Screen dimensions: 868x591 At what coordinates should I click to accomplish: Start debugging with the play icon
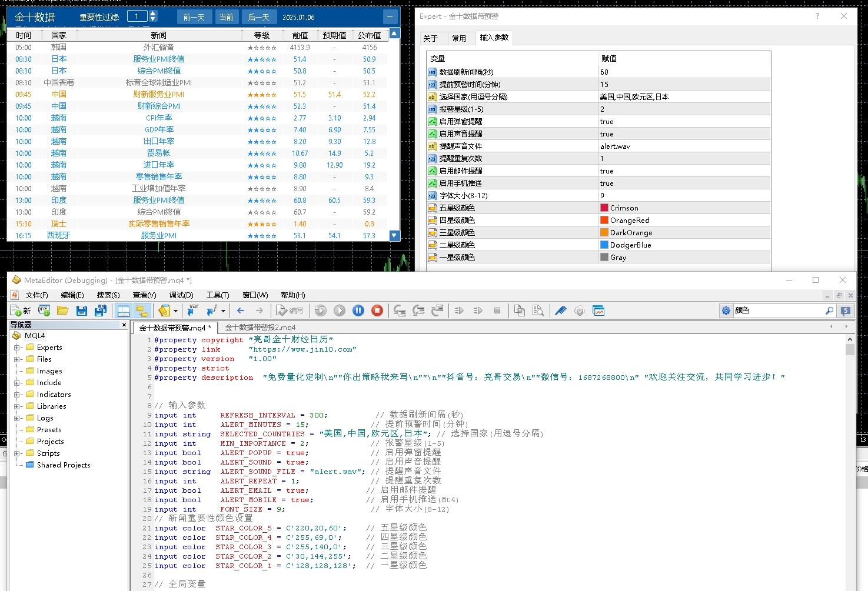(340, 310)
